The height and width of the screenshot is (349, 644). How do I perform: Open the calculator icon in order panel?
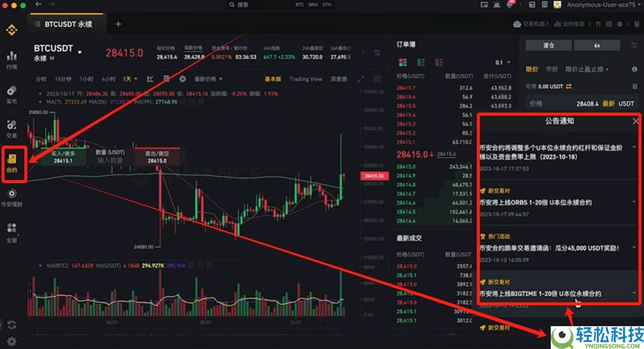coord(635,87)
